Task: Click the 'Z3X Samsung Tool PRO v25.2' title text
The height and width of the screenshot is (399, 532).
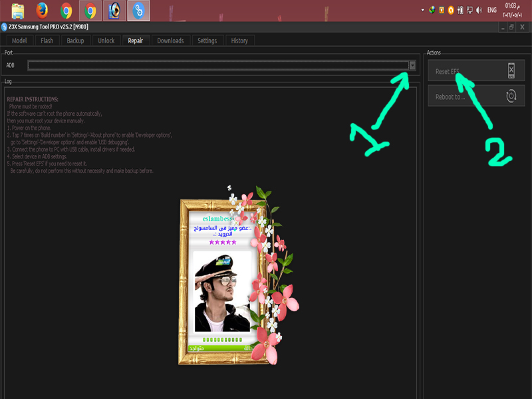Action: tap(48, 27)
